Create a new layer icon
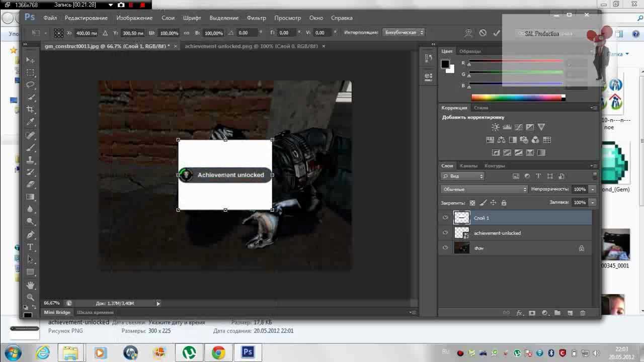 click(x=570, y=313)
